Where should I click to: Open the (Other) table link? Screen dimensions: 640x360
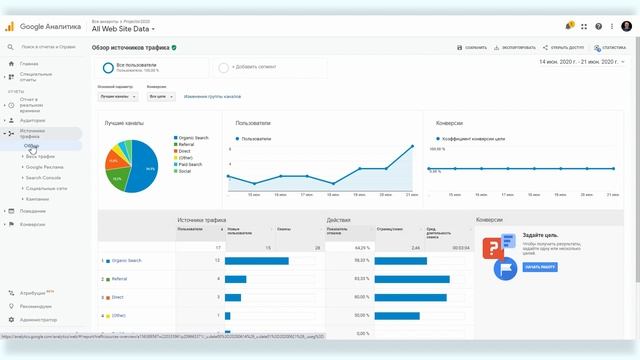tap(119, 316)
